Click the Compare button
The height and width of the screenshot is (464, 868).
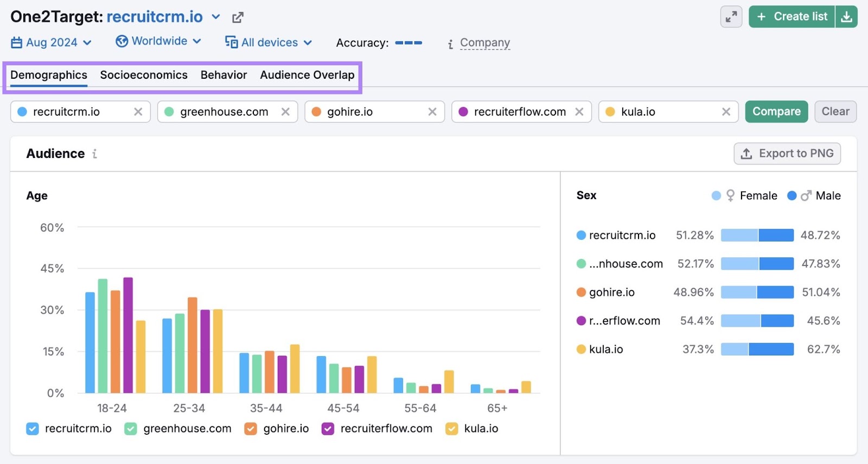(776, 112)
